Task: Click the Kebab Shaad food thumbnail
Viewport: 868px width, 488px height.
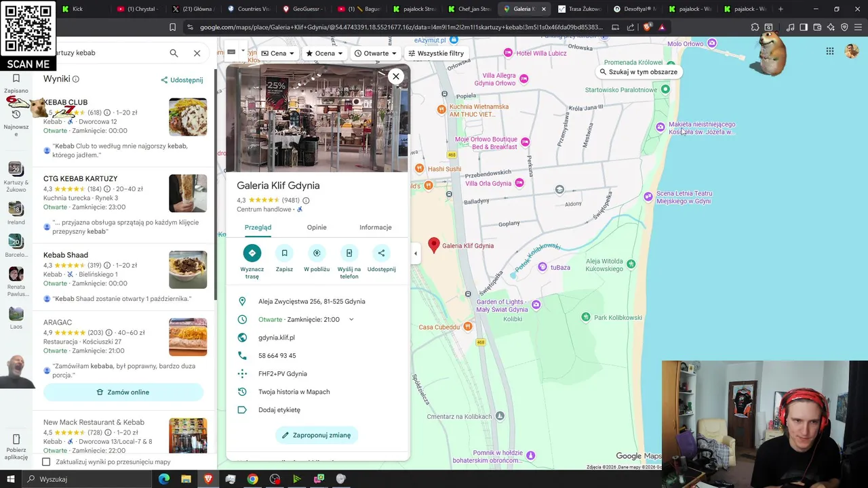Action: [188, 270]
